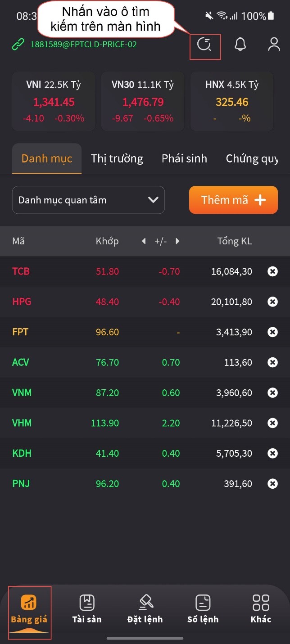Screen dimensions: 290x644
Task: Open the stock search icon
Action: 205,45
